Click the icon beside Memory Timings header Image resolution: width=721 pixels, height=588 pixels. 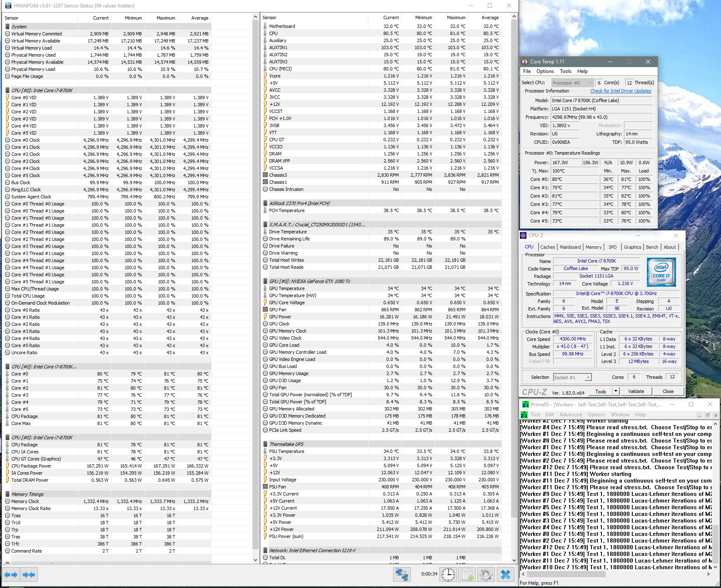coord(7,494)
